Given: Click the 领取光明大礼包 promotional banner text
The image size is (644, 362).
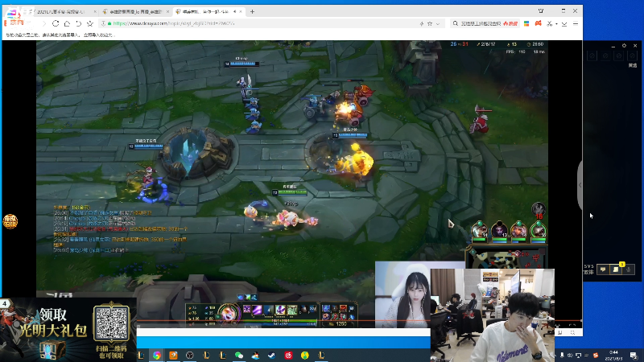Looking at the screenshot, I should (53, 323).
